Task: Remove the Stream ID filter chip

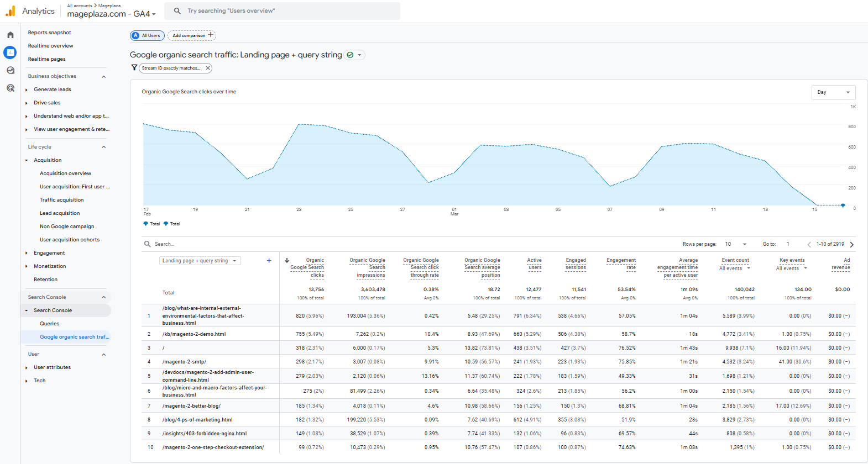Action: pyautogui.click(x=208, y=68)
